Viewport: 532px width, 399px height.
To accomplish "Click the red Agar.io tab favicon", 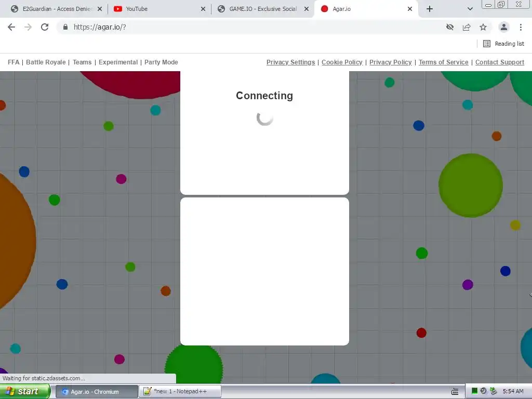I will [x=324, y=9].
